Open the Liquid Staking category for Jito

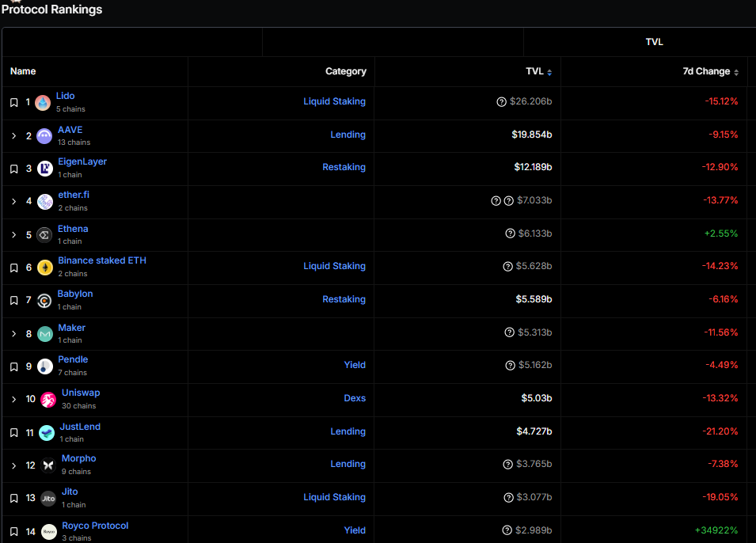tap(334, 497)
